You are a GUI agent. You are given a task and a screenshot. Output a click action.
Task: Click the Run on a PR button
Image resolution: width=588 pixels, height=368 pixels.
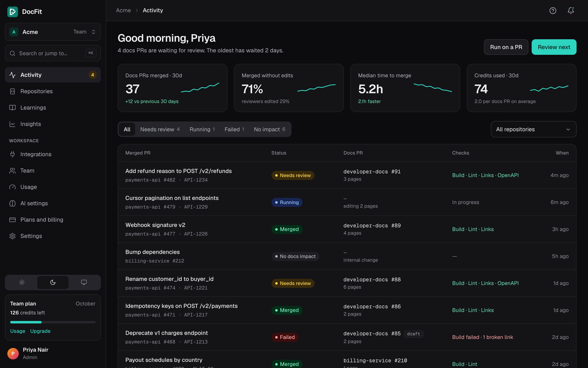coord(506,47)
